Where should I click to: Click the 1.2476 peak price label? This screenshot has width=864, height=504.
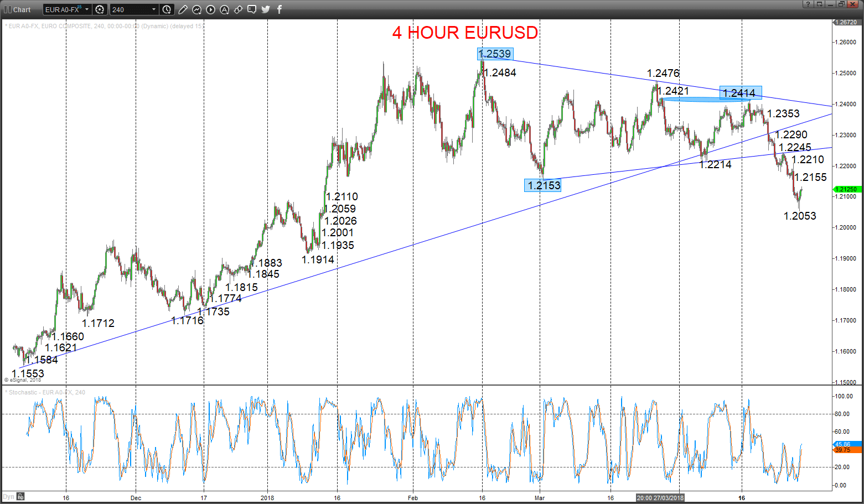[663, 73]
